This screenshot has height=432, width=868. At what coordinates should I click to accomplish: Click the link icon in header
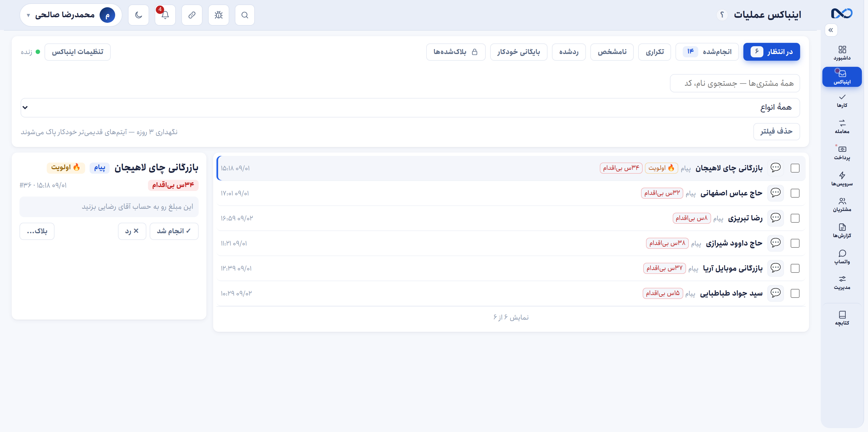[x=192, y=15]
